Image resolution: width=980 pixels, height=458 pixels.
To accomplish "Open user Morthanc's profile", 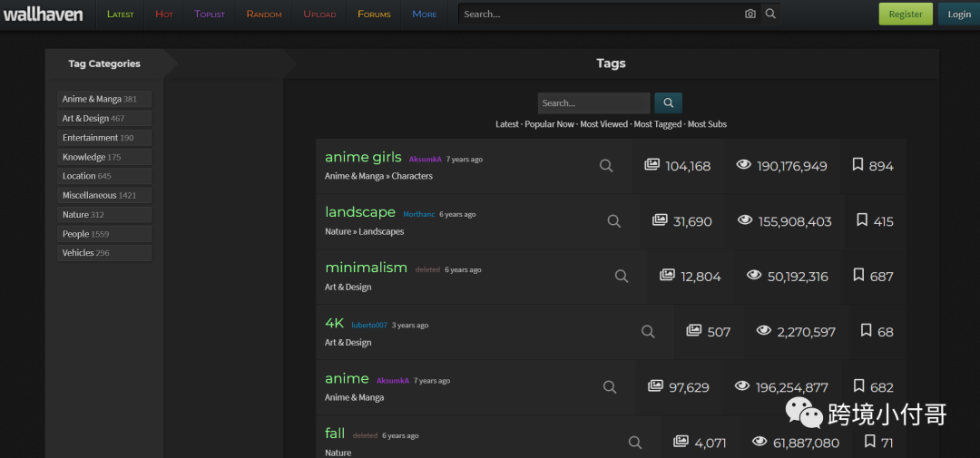I will coord(418,214).
